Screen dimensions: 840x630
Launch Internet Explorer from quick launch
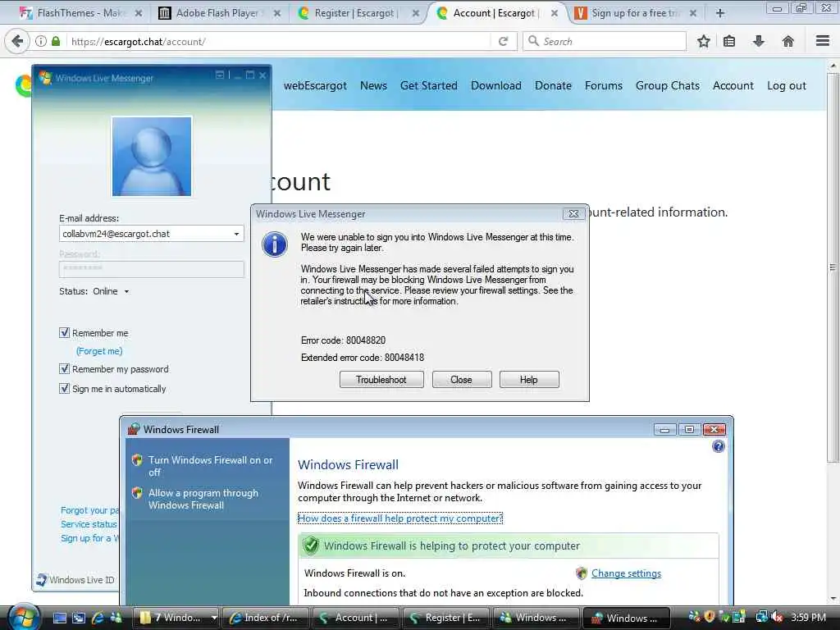pos(98,618)
